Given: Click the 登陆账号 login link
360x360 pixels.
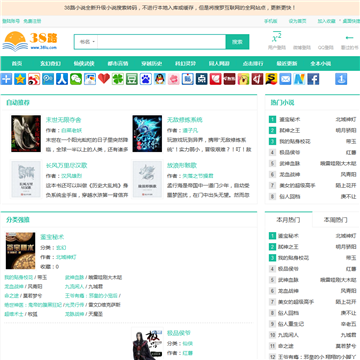Looking at the screenshot, I should coord(11,21).
